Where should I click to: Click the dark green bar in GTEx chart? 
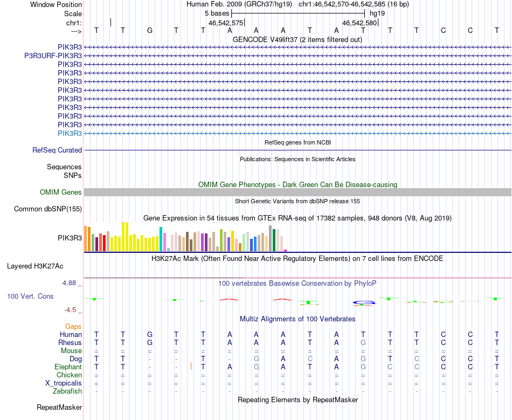point(274,240)
